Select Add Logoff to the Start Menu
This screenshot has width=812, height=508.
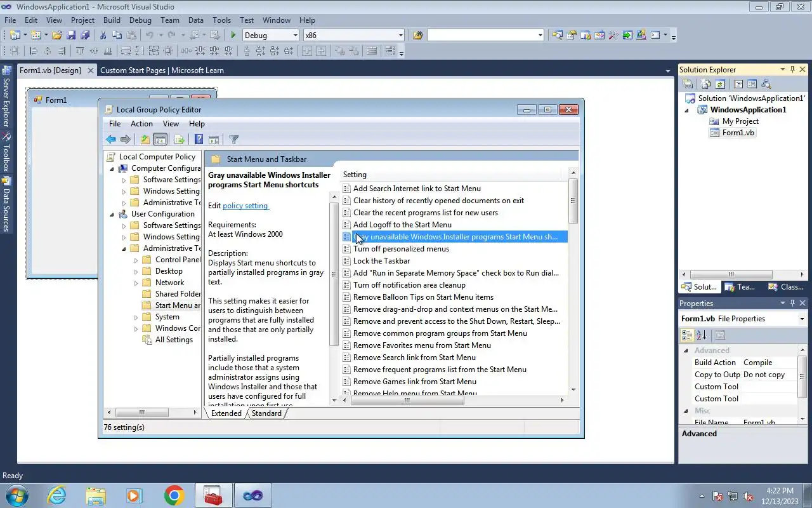pyautogui.click(x=402, y=225)
